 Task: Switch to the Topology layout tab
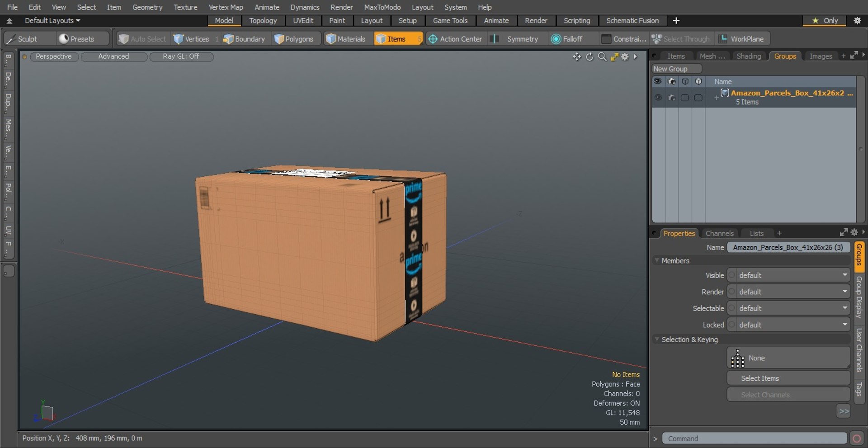point(263,20)
